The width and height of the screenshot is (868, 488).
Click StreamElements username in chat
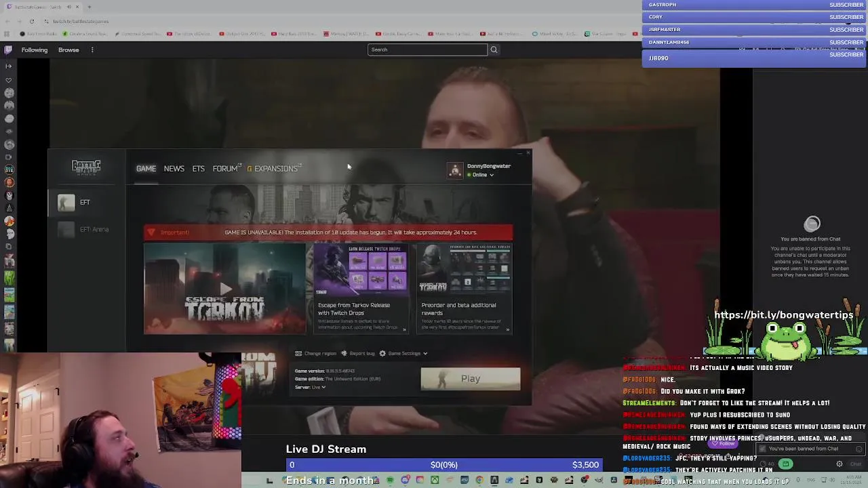point(648,403)
